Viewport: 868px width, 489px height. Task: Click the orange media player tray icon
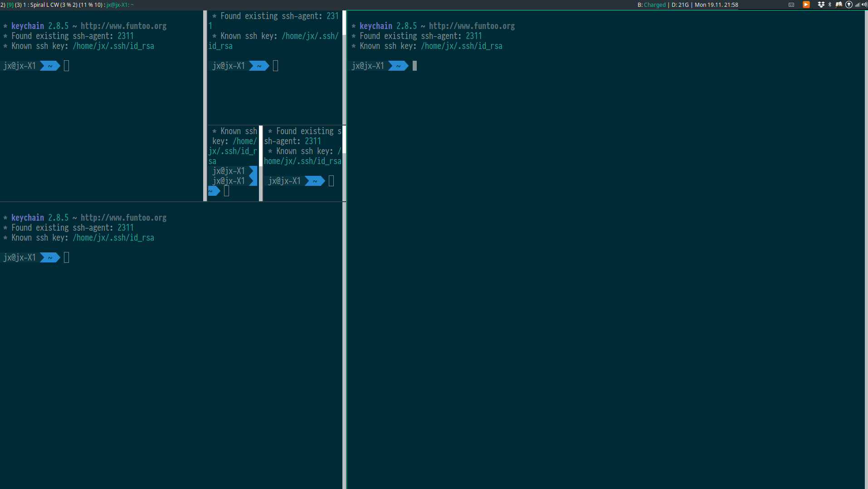[806, 5]
